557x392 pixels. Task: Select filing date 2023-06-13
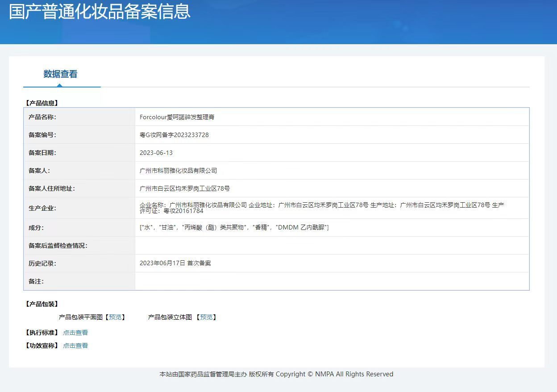point(156,153)
